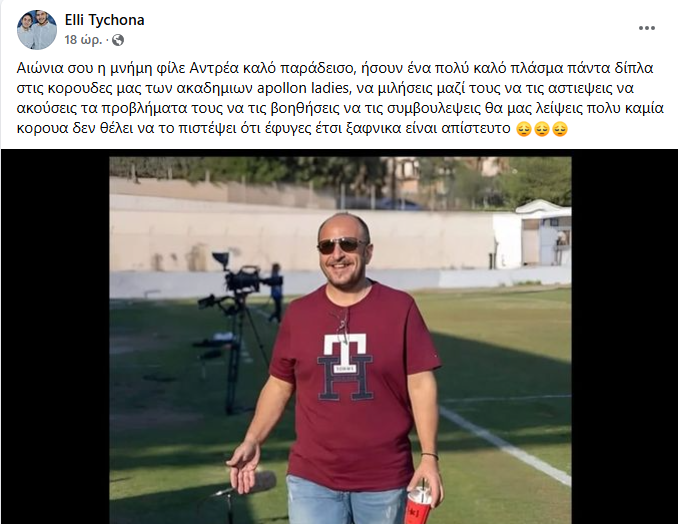
Task: Click the first pensive face emoji
Action: click(524, 129)
